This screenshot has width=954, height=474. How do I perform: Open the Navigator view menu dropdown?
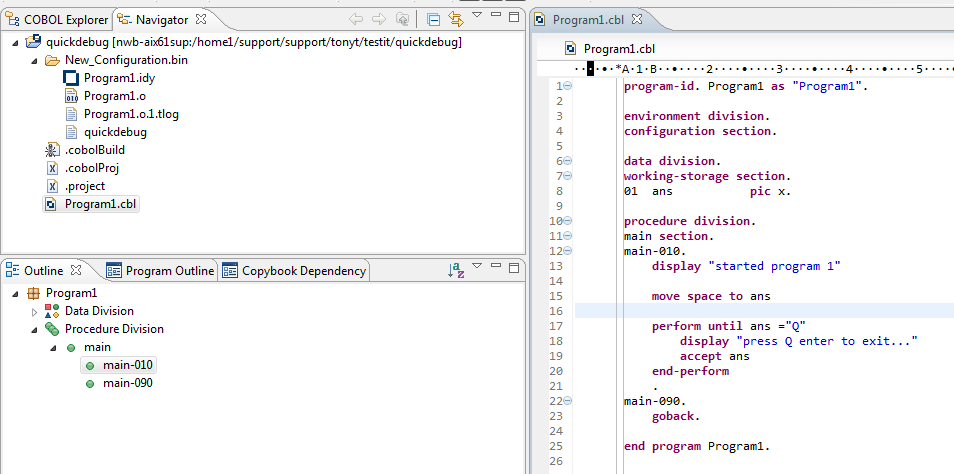coord(478,15)
